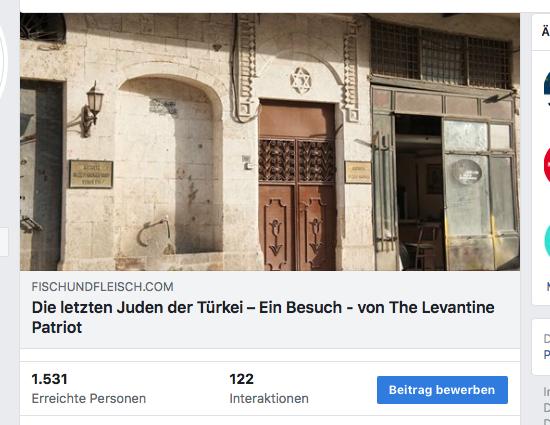Open the red circular page icon in sidebar
Image resolution: width=550 pixels, height=425 pixels.
[547, 164]
